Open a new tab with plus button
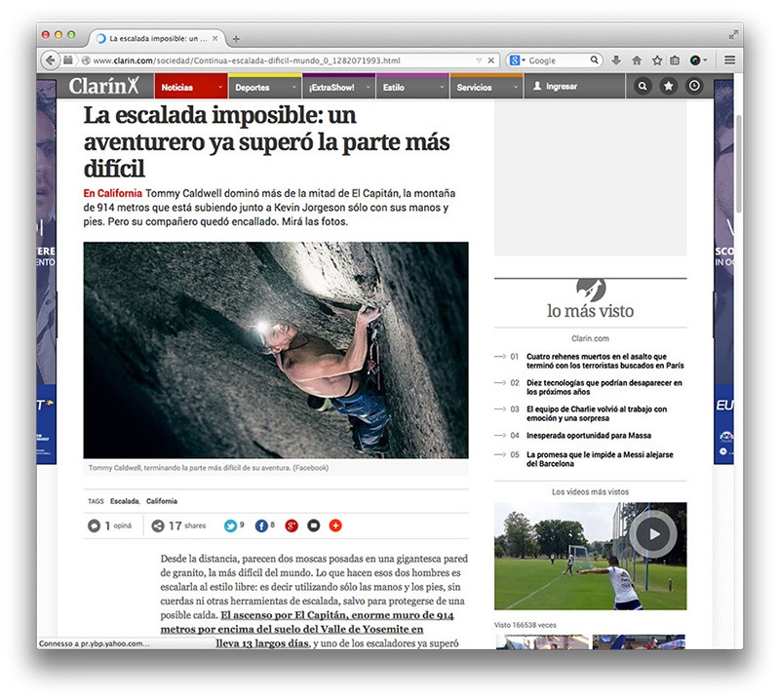Screen dimensions: 780x700 click(x=236, y=38)
